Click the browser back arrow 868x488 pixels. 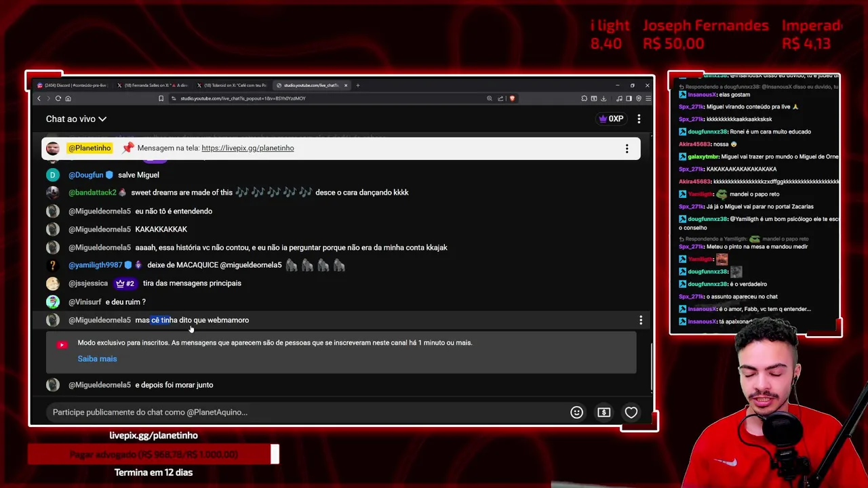coord(39,98)
